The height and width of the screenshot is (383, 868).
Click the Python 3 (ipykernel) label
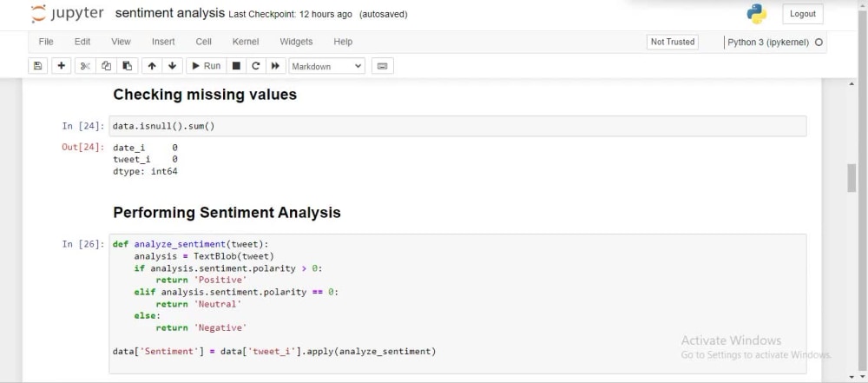(768, 43)
